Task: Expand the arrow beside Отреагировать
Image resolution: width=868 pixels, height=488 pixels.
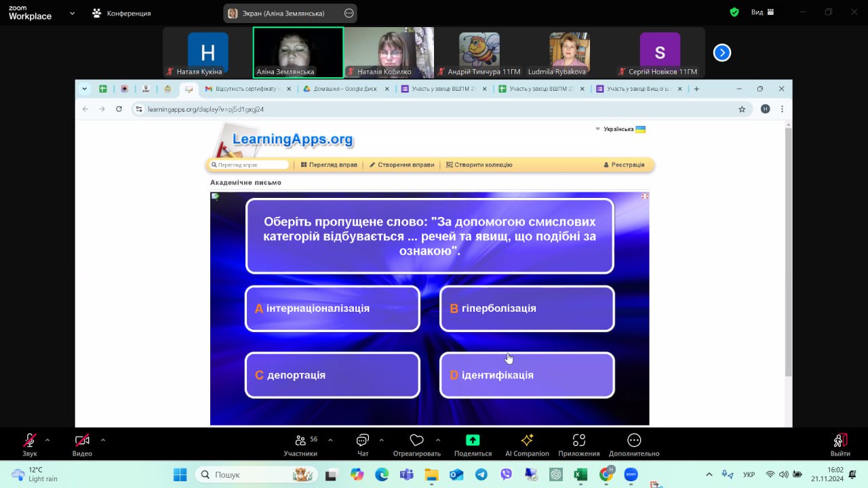Action: coord(437,440)
